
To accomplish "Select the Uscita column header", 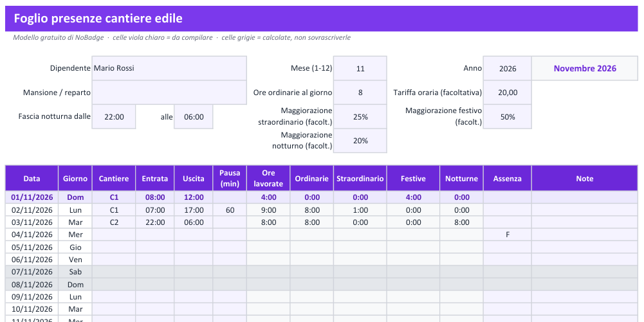I will coord(194,179).
